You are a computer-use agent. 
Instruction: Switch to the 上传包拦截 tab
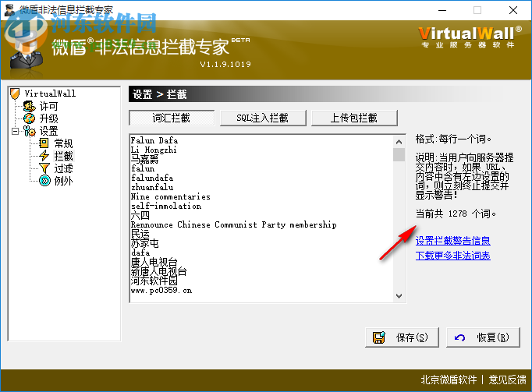[354, 118]
